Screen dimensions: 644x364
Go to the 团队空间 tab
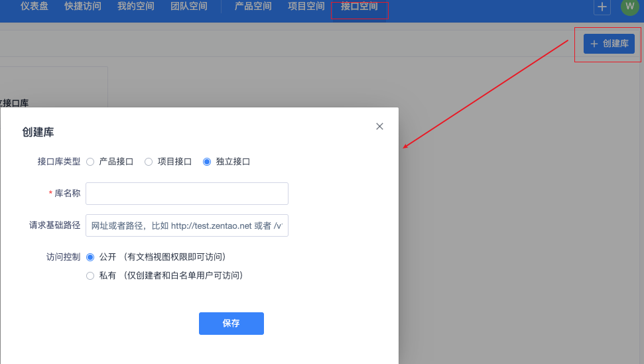tap(189, 6)
